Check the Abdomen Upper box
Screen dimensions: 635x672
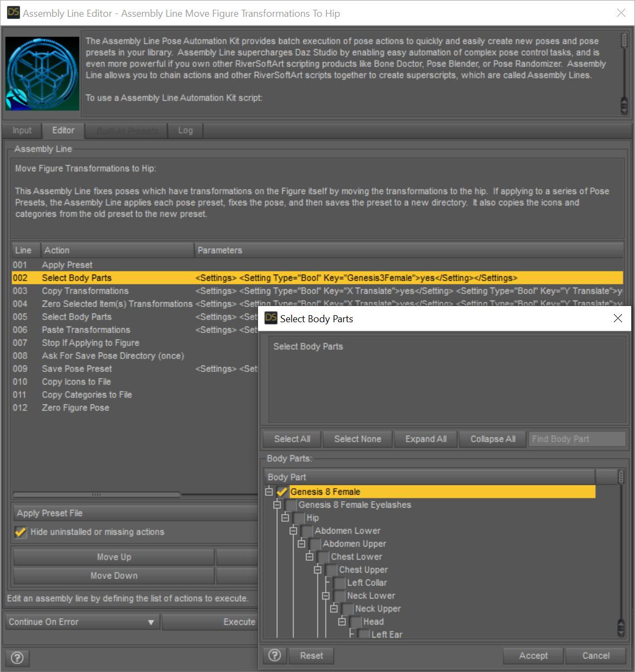tap(315, 544)
